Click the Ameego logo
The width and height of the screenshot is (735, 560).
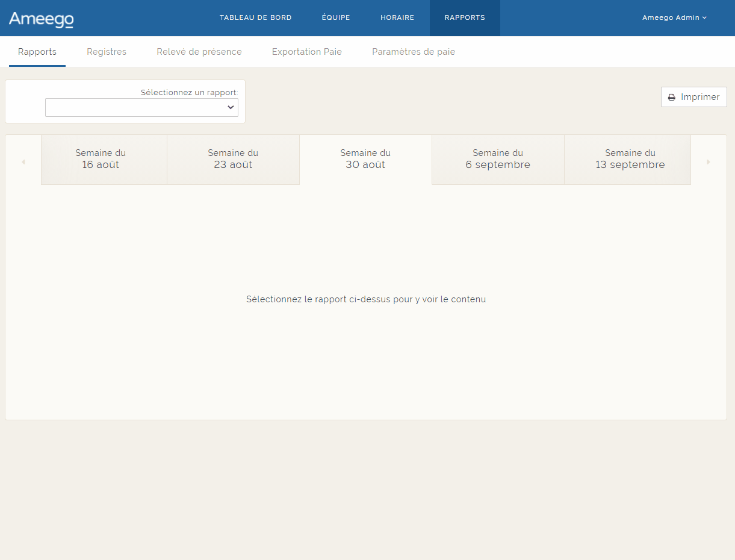40,19
